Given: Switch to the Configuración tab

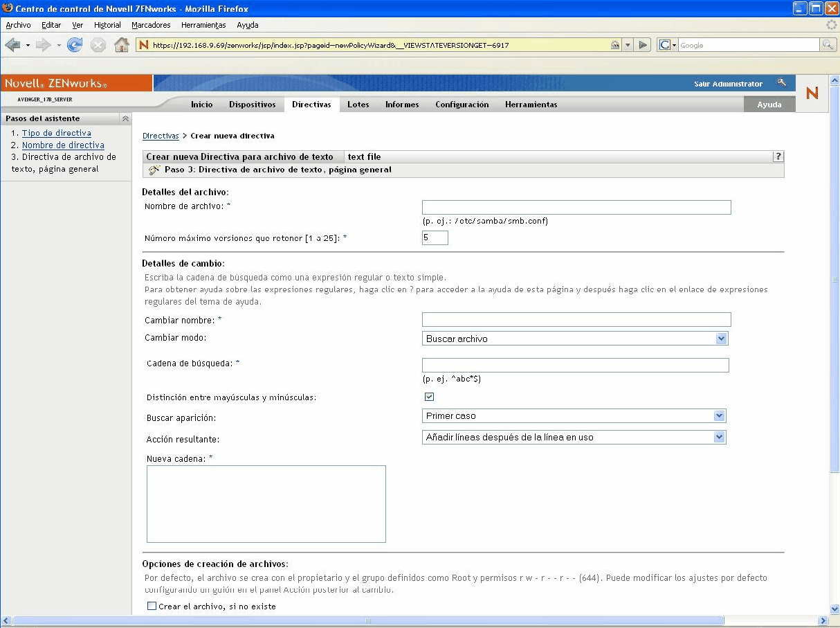Looking at the screenshot, I should tap(462, 105).
